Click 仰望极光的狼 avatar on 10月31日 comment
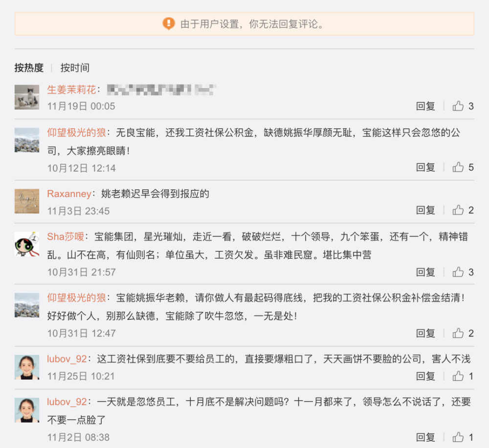 click(x=27, y=305)
